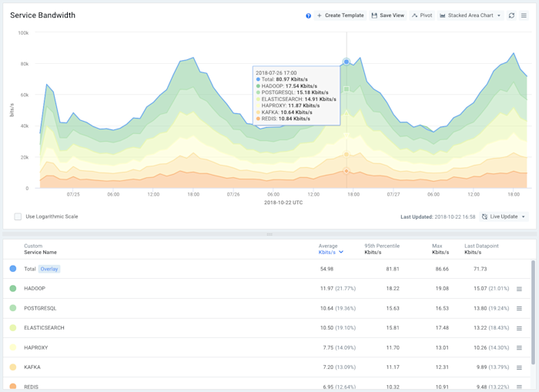This screenshot has height=392, width=539.
Task: Click the Last Datapoint column header
Action: (481, 250)
